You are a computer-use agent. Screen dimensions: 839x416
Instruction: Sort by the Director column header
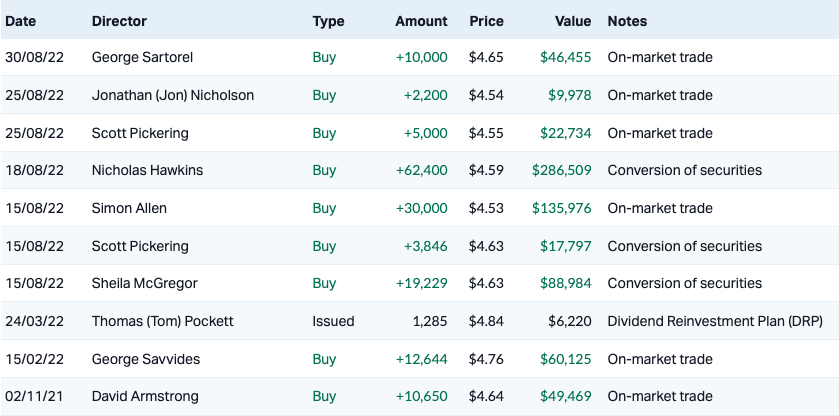pos(119,21)
